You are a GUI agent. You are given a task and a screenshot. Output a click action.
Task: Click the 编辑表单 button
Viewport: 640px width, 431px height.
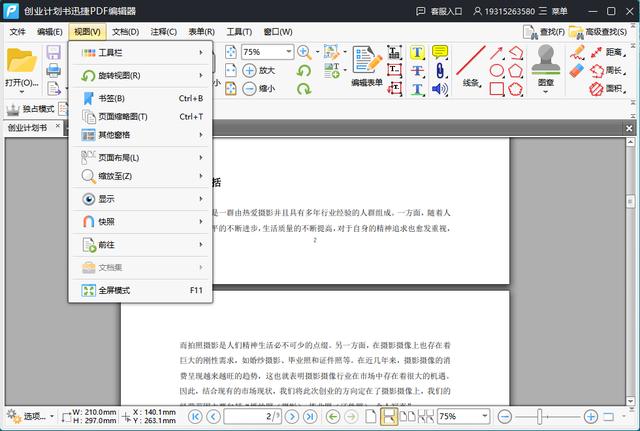tap(367, 67)
